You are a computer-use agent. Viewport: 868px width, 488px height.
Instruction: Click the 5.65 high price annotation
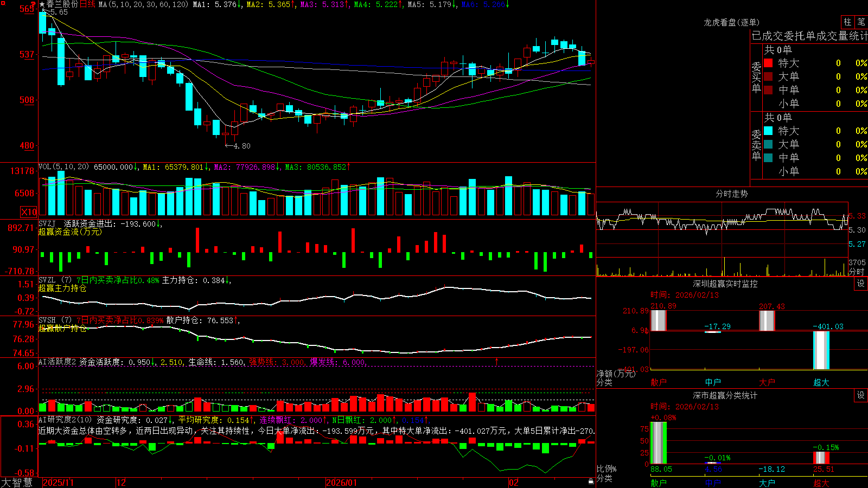(59, 12)
